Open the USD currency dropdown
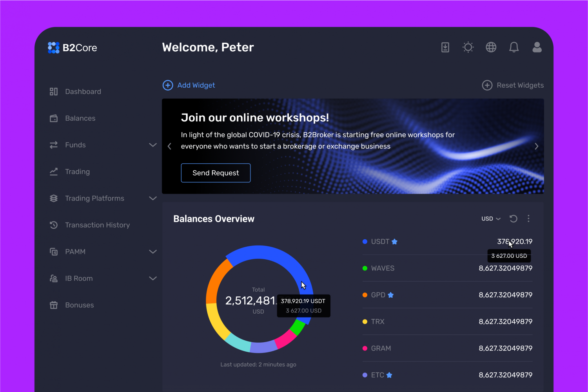588x392 pixels. pyautogui.click(x=491, y=219)
